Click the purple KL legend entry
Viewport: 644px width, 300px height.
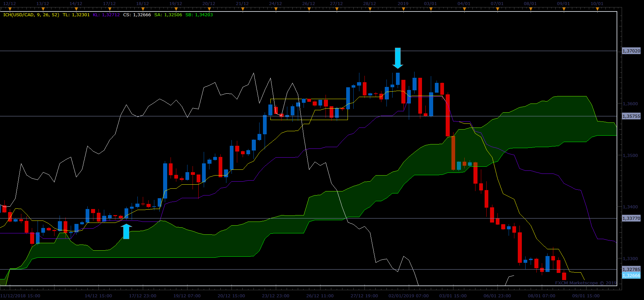click(x=106, y=15)
